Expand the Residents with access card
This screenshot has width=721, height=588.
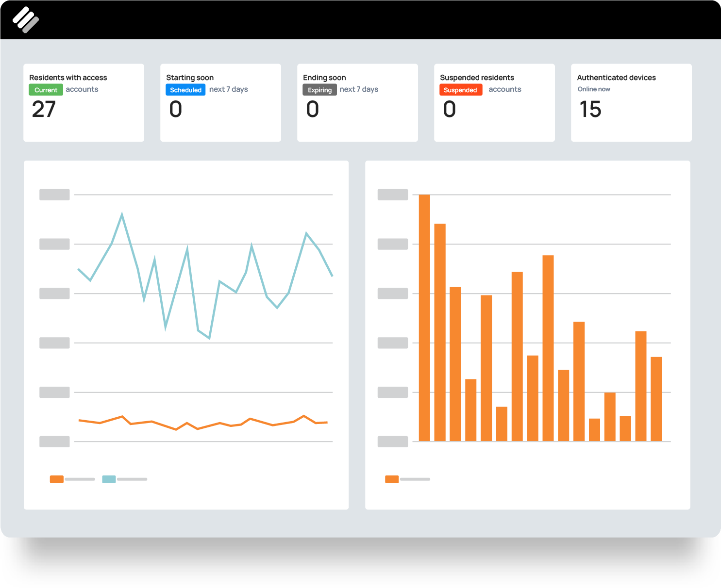point(84,102)
